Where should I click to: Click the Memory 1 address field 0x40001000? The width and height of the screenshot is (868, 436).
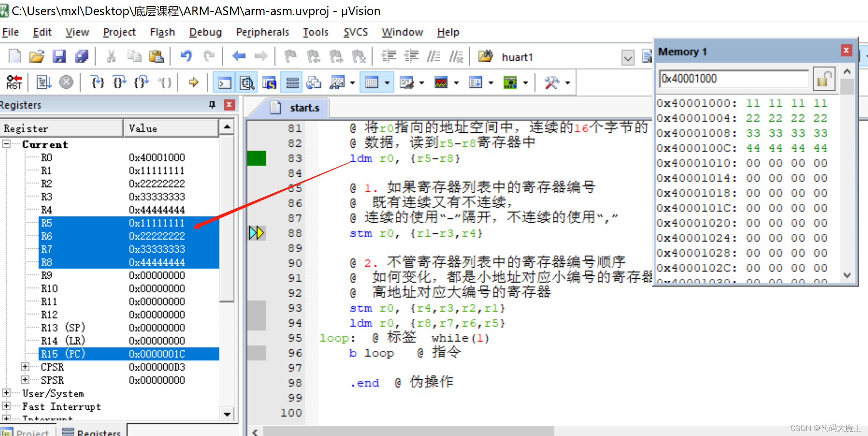pyautogui.click(x=734, y=78)
